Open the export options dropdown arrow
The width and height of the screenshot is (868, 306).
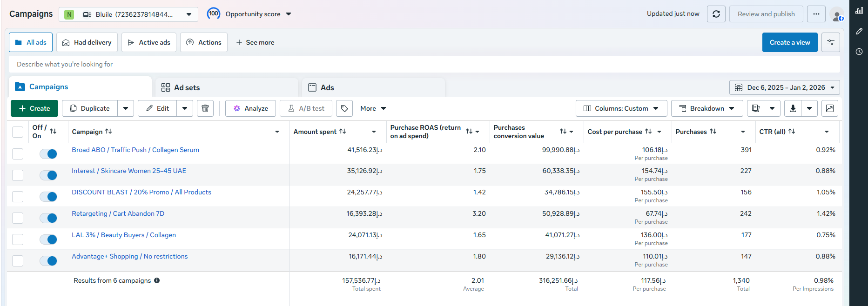[809, 108]
